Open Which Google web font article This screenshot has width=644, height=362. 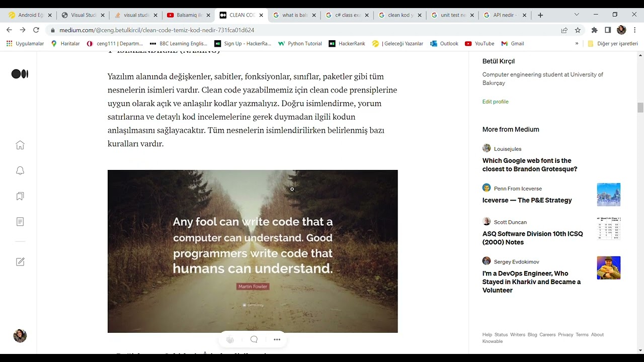coord(530,165)
